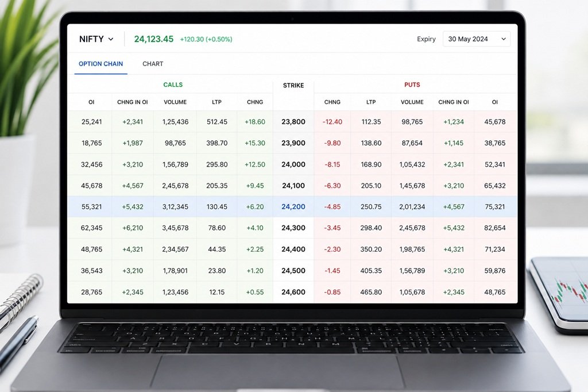Viewport: 588px width, 392px height.
Task: Select strike price 24,500
Action: [293, 271]
